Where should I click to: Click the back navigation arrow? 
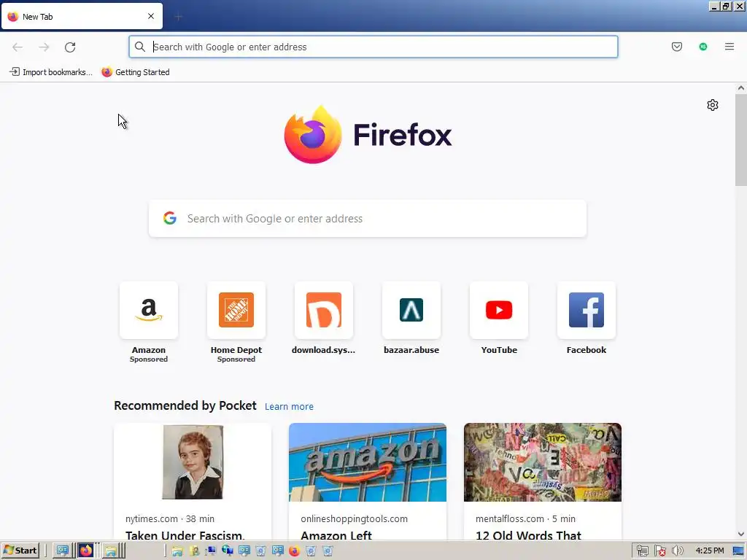(x=18, y=47)
